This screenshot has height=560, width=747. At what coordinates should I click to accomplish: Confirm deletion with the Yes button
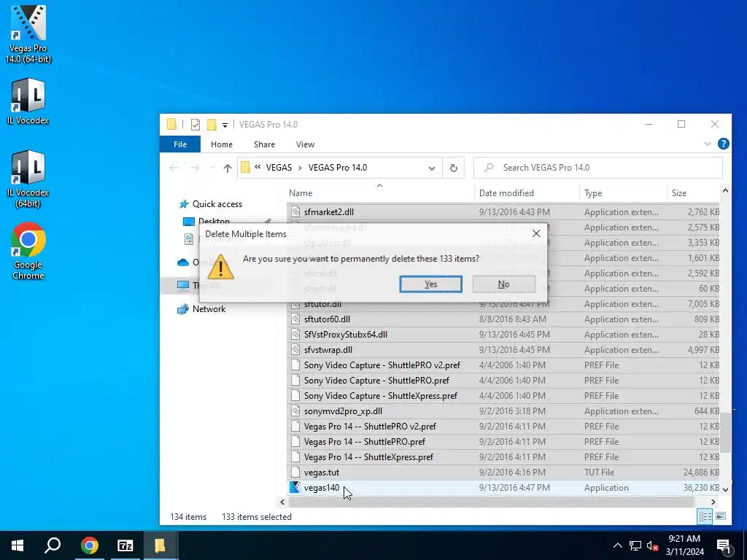[430, 284]
